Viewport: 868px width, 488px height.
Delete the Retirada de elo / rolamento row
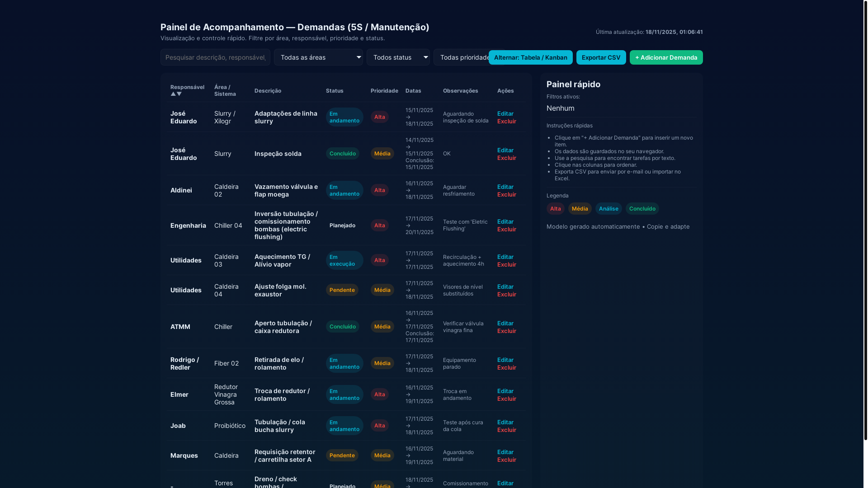point(507,367)
